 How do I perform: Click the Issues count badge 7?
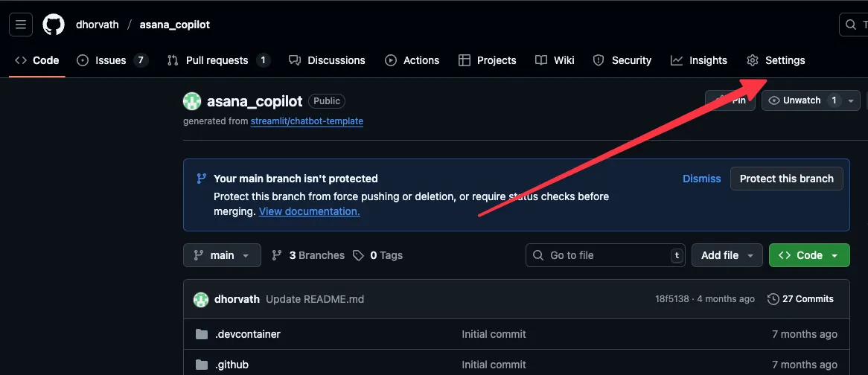141,60
